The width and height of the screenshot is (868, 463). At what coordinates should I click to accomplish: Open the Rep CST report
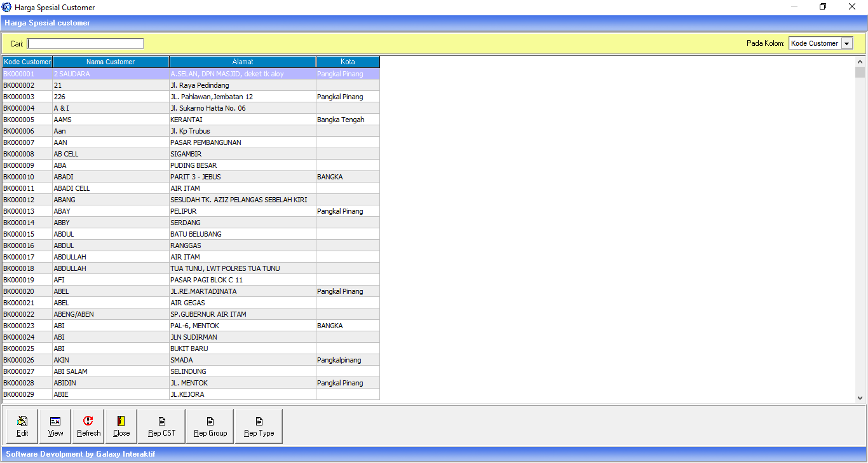(161, 426)
